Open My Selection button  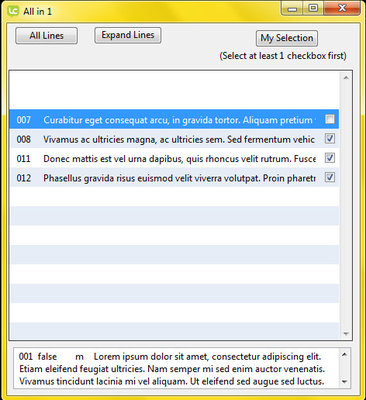(x=287, y=38)
